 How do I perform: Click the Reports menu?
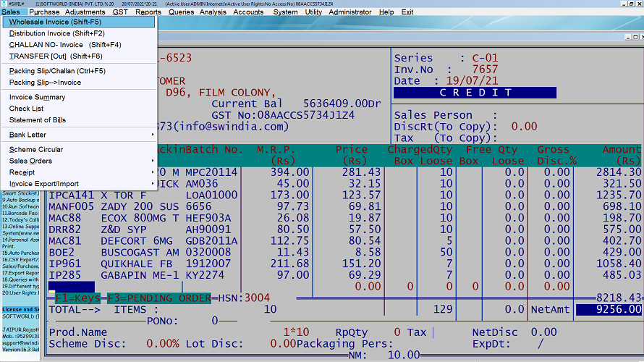point(148,12)
